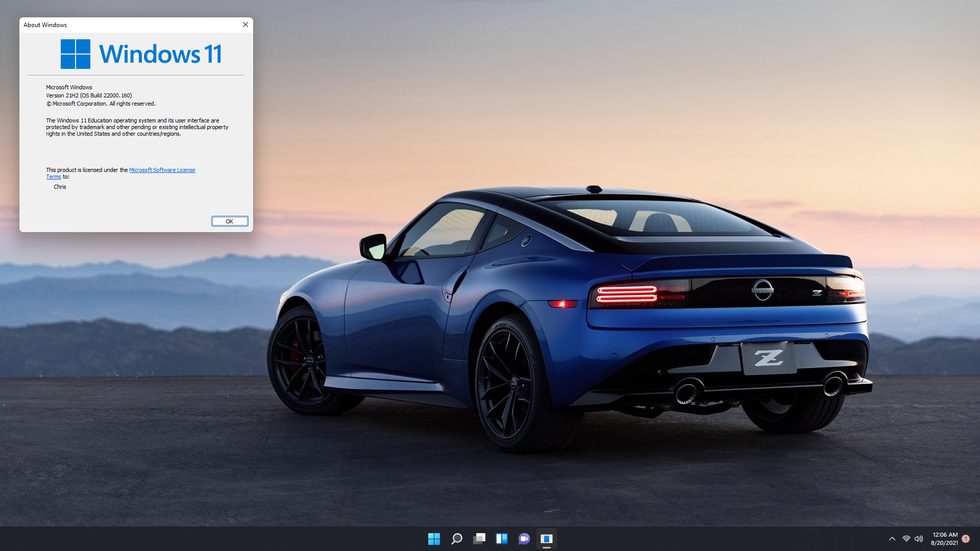Click the licensed user name Chris

pos(60,187)
